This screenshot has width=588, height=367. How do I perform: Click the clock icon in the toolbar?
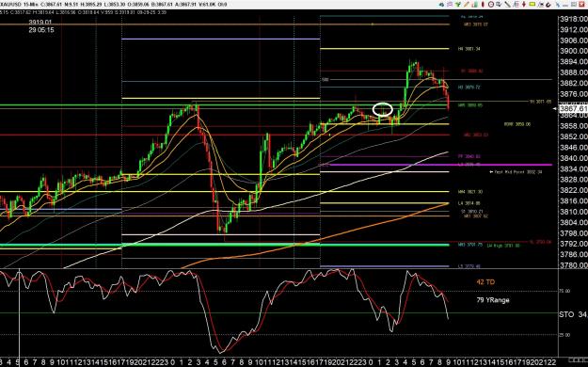tap(491, 5)
